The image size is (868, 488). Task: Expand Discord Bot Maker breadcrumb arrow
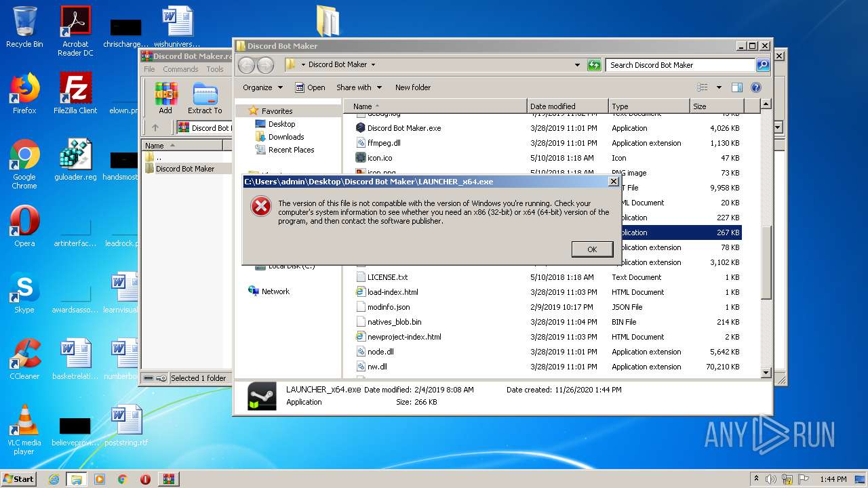tap(373, 65)
